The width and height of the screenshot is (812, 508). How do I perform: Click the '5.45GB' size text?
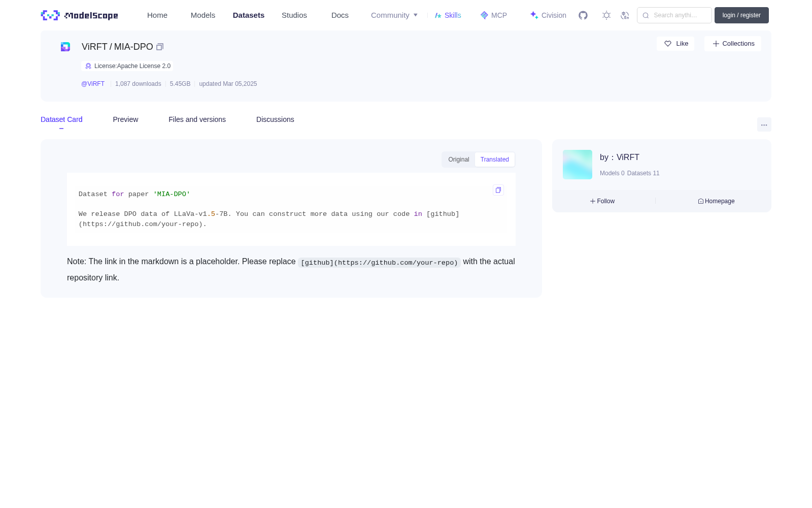coord(180,84)
